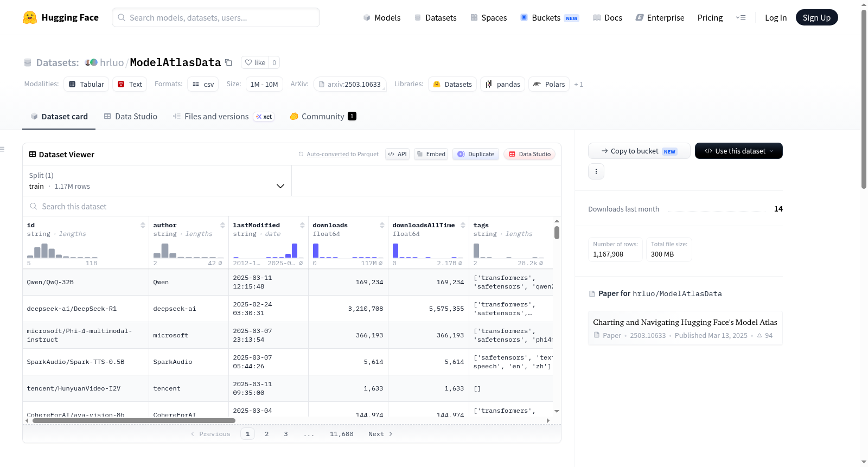Go to the Previous page

(210, 434)
